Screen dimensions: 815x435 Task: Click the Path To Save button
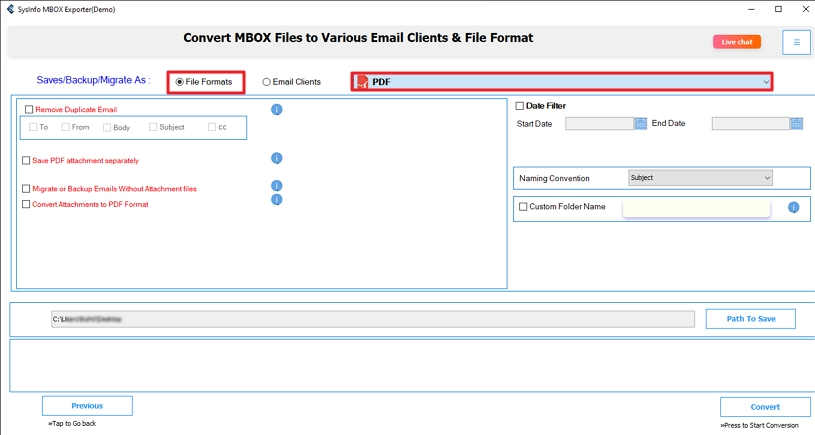[x=751, y=319]
